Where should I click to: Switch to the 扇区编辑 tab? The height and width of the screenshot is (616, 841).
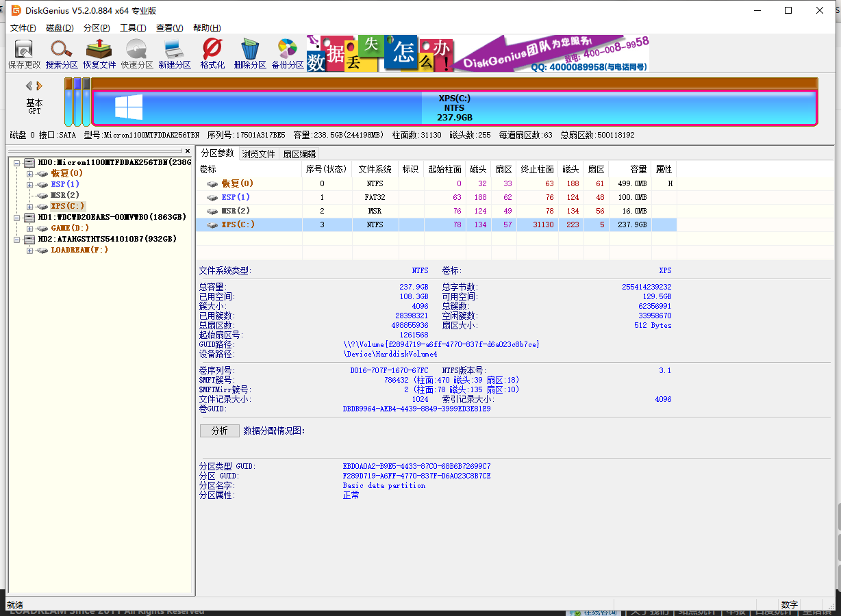[299, 154]
